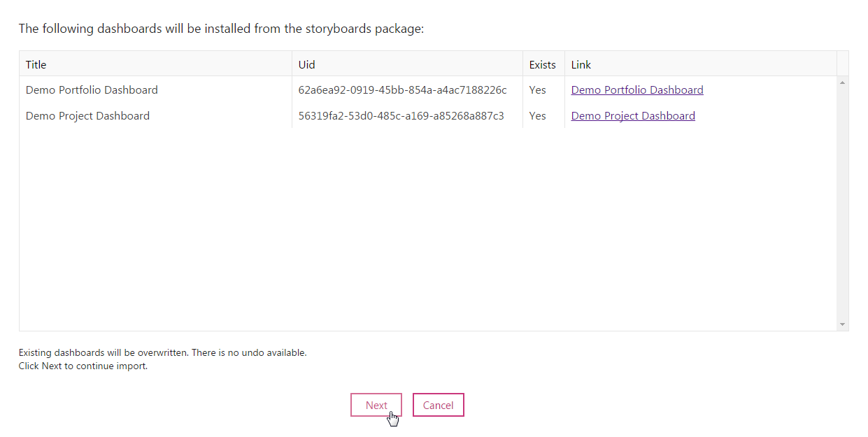
Task: Select the Demo Portfolio Dashboard title cell
Action: (155, 90)
